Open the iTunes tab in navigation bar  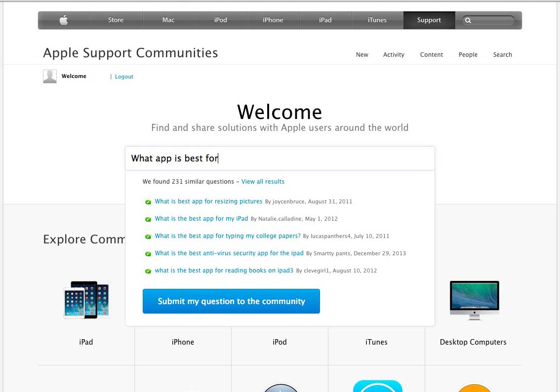(377, 20)
